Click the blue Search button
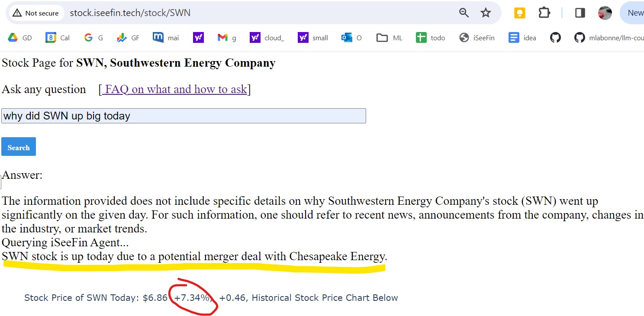Image resolution: width=644 pixels, height=316 pixels. click(19, 147)
